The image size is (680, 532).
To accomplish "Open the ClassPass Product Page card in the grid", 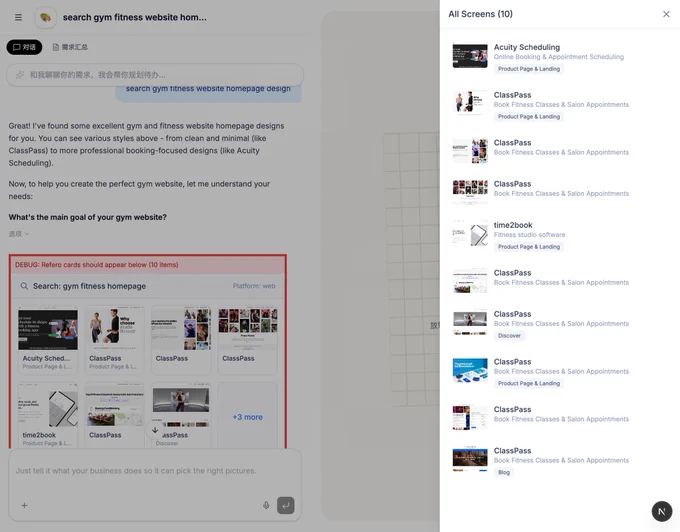I will pyautogui.click(x=114, y=340).
